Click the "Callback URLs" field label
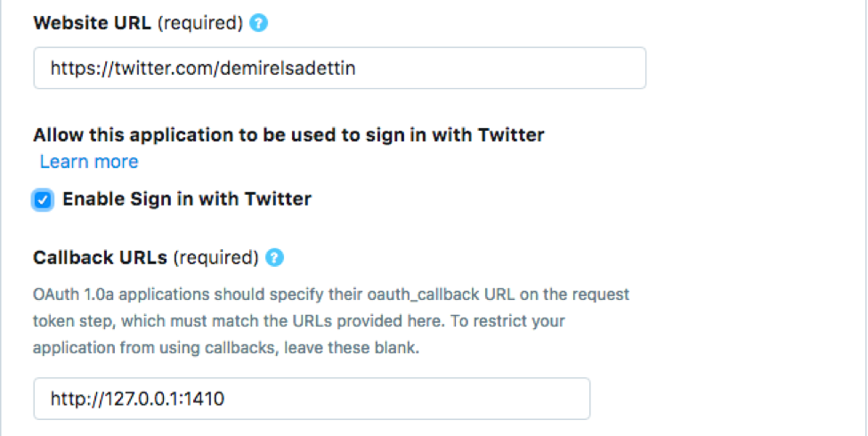The height and width of the screenshot is (436, 868). tap(100, 258)
